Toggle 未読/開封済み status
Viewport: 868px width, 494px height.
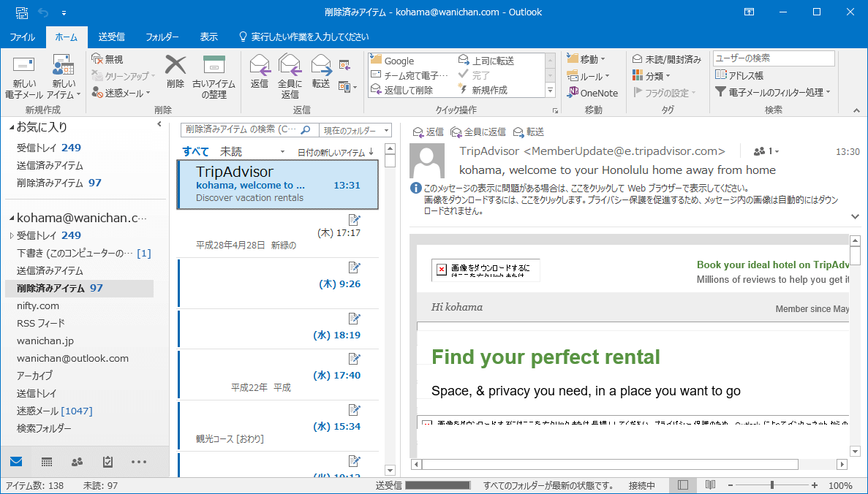tap(666, 58)
